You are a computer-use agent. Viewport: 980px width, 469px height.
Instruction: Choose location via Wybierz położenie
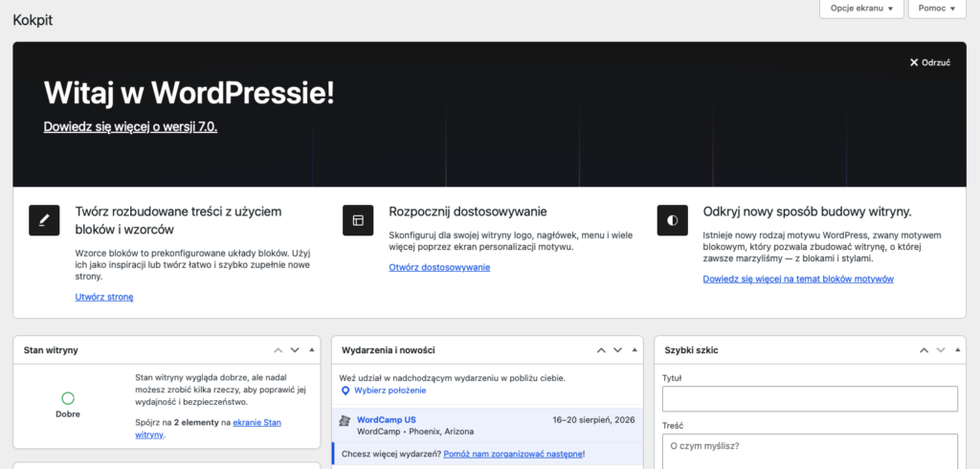pyautogui.click(x=390, y=391)
